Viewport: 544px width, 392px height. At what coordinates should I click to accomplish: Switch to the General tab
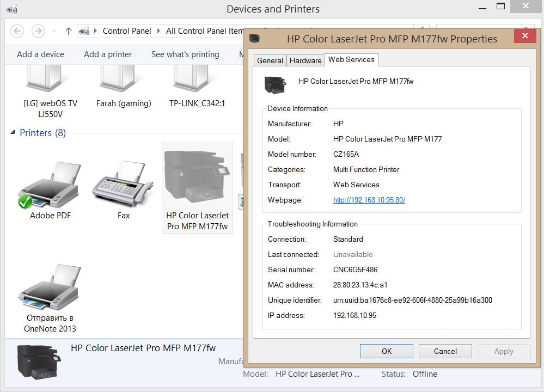click(270, 60)
